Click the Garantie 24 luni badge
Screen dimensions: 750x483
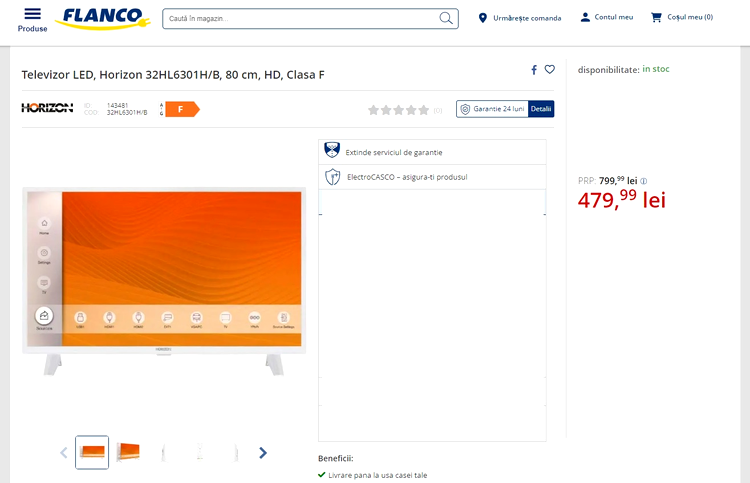coord(492,109)
